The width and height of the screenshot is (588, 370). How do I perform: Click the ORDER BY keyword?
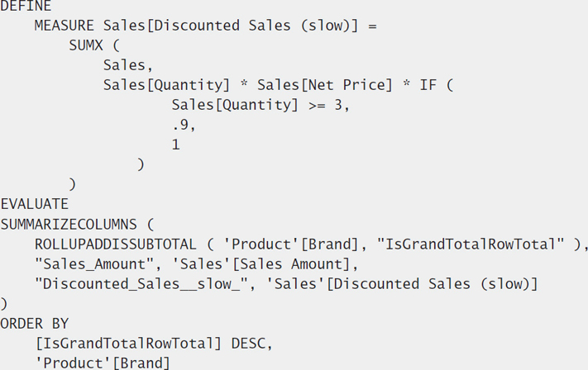tap(35, 324)
